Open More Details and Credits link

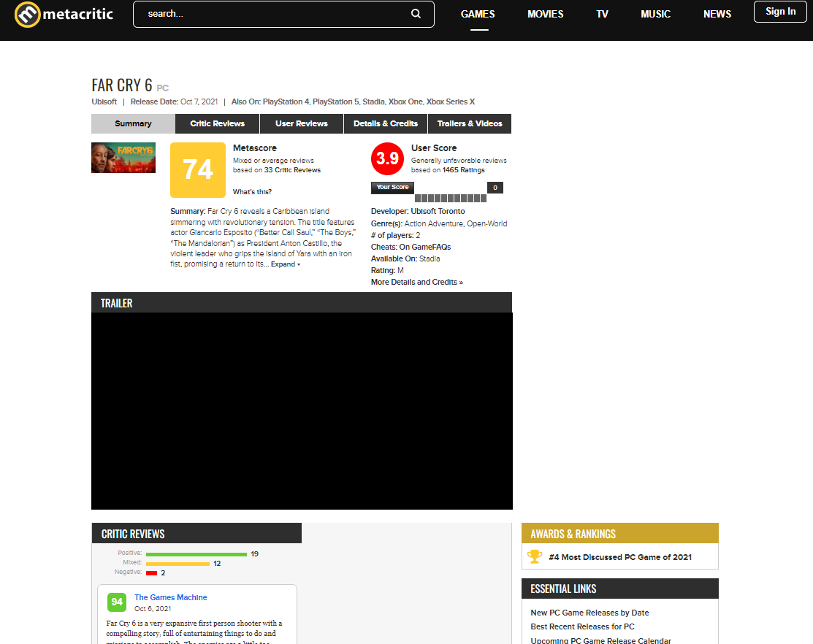tap(417, 283)
